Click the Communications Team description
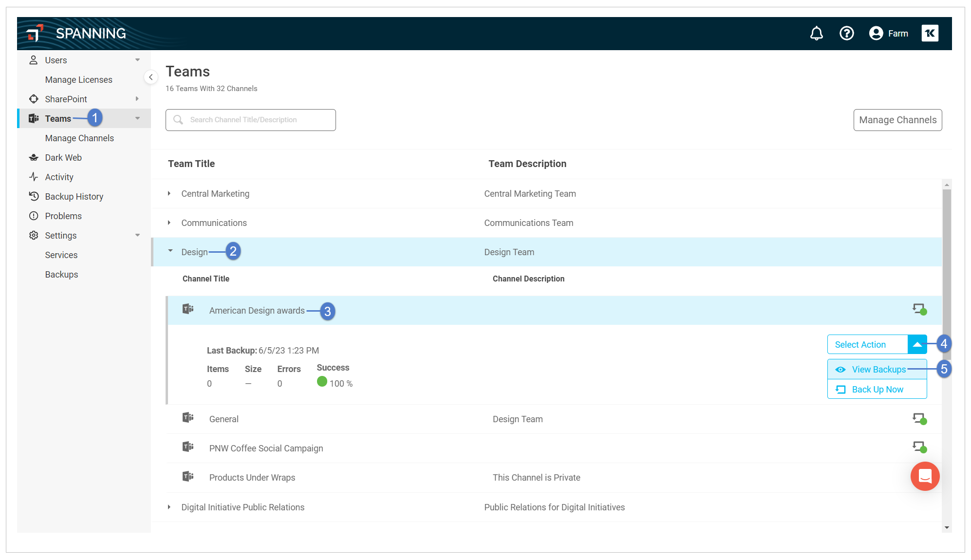The image size is (971, 560). [528, 223]
